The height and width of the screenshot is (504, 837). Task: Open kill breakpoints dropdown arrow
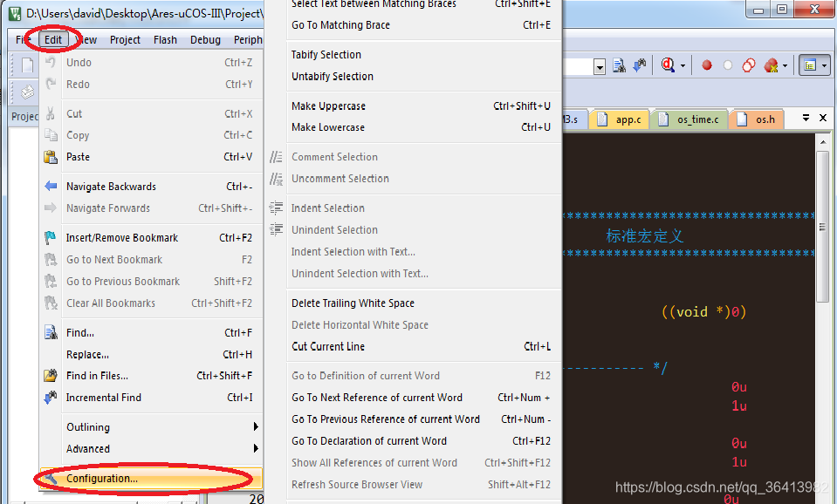785,66
